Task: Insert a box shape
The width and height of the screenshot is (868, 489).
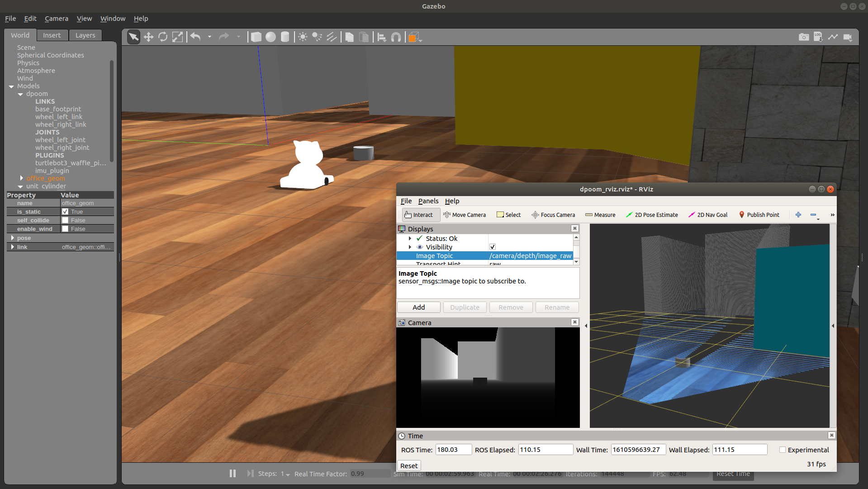Action: pos(256,37)
